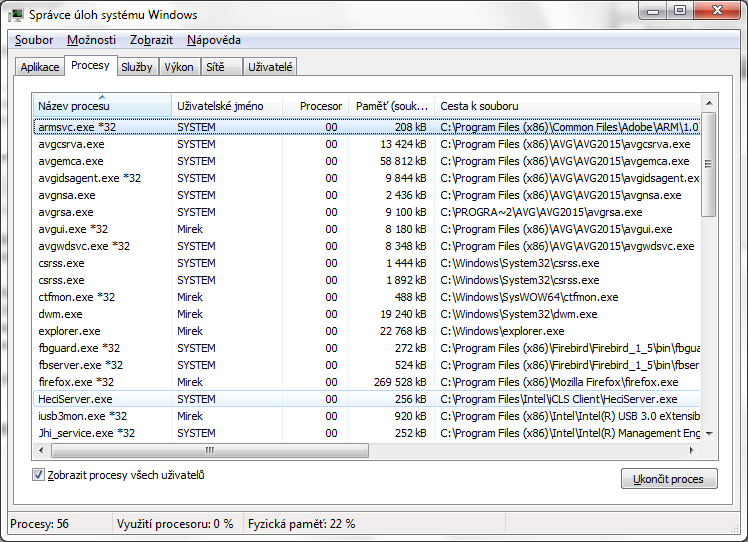Select the dwm.exe process row
Viewport: 748px width, 542px height.
[367, 314]
